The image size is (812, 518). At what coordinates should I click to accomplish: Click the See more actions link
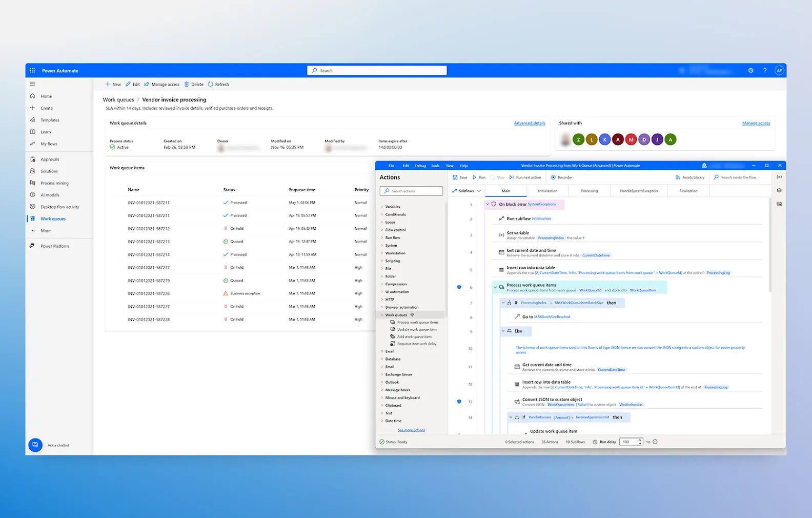coord(411,430)
